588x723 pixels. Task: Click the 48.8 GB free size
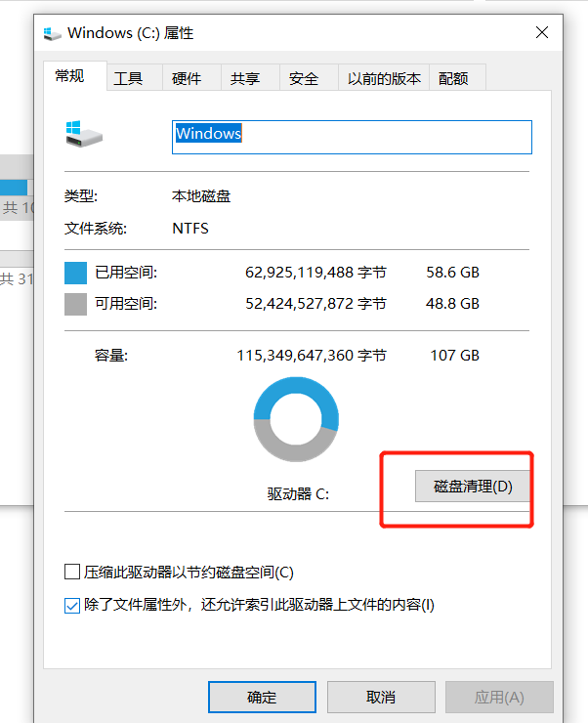pos(452,304)
